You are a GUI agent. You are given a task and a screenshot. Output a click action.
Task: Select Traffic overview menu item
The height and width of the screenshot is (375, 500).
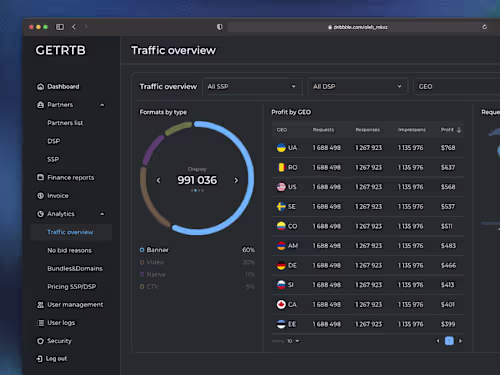(x=70, y=232)
